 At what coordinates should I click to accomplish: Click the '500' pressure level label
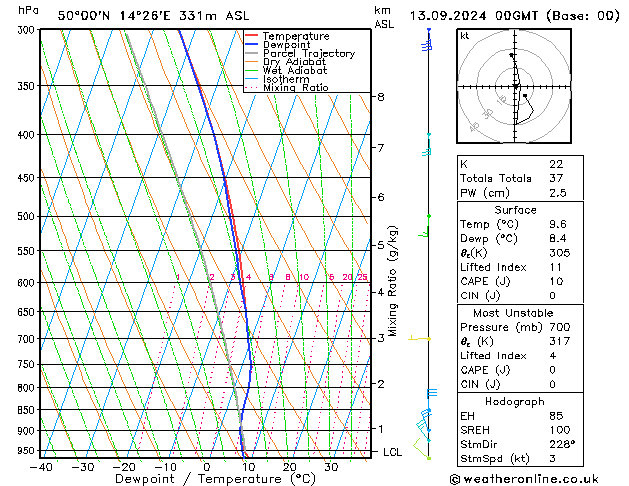pyautogui.click(x=28, y=217)
